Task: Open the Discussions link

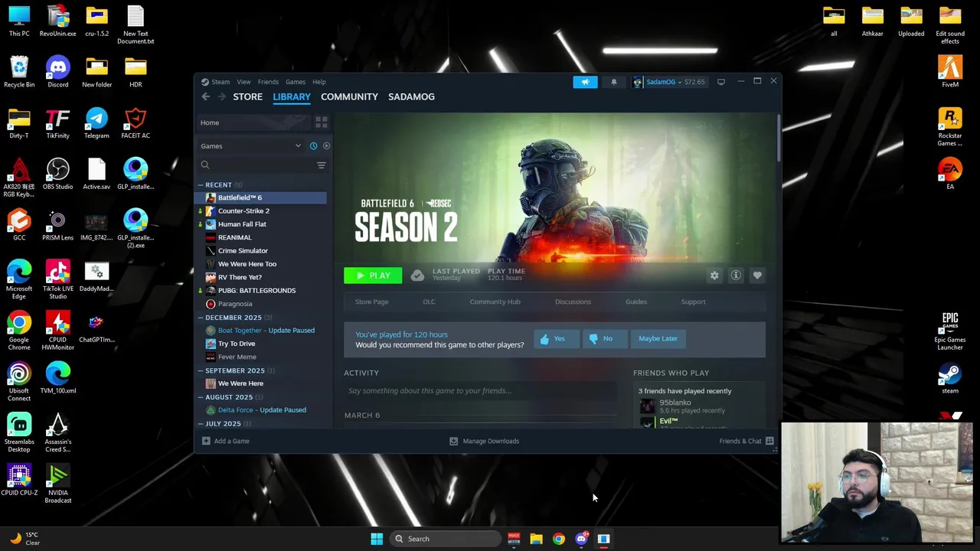Action: [x=573, y=302]
